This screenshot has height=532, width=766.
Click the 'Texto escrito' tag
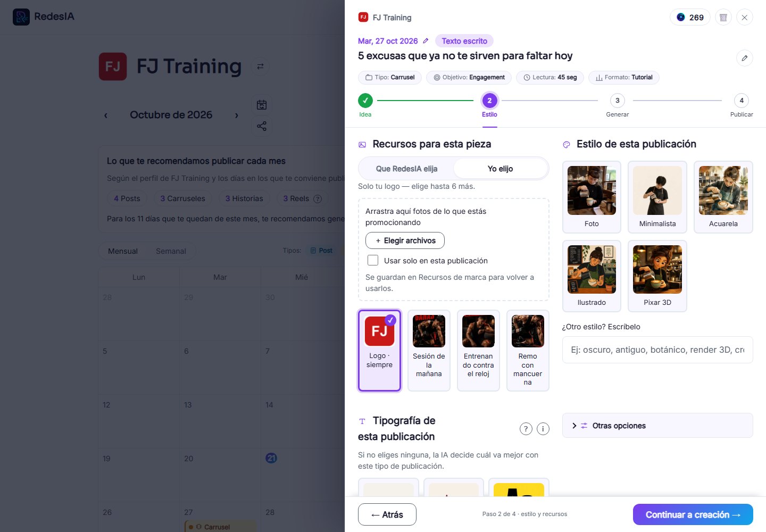(x=464, y=41)
